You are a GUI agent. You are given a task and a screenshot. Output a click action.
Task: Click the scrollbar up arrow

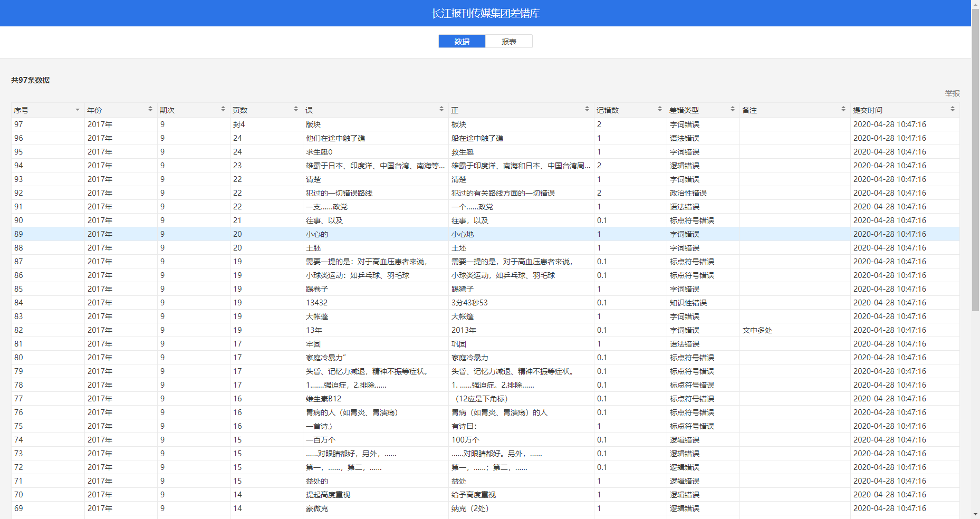pyautogui.click(x=975, y=4)
